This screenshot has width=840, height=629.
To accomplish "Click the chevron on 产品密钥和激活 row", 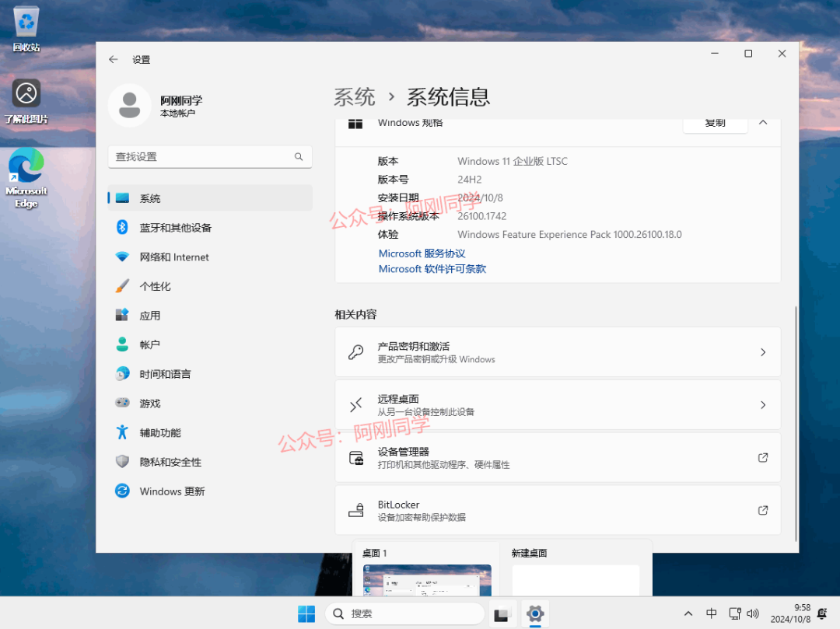I will pos(763,352).
